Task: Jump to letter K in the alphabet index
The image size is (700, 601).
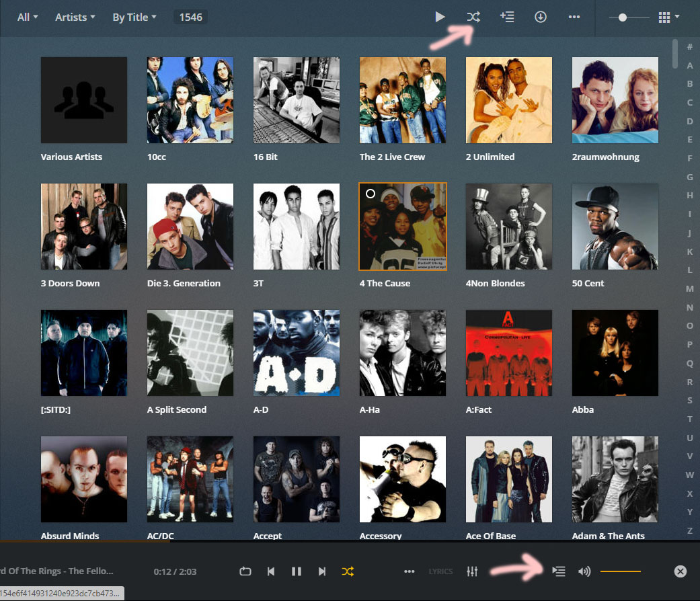Action: pos(690,251)
